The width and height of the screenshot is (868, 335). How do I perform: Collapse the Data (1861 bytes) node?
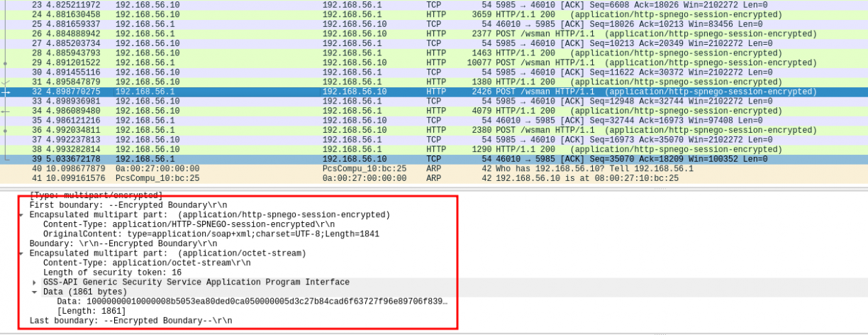[x=35, y=292]
